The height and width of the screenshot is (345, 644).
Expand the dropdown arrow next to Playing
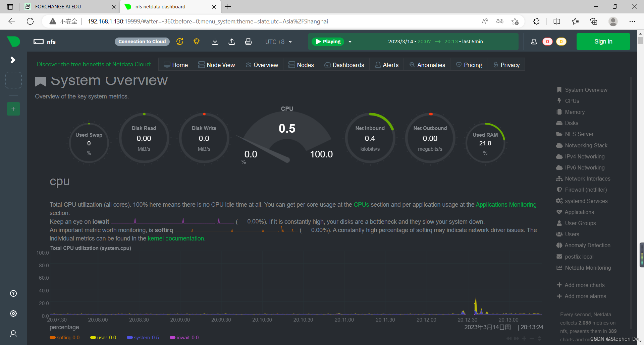coord(350,42)
